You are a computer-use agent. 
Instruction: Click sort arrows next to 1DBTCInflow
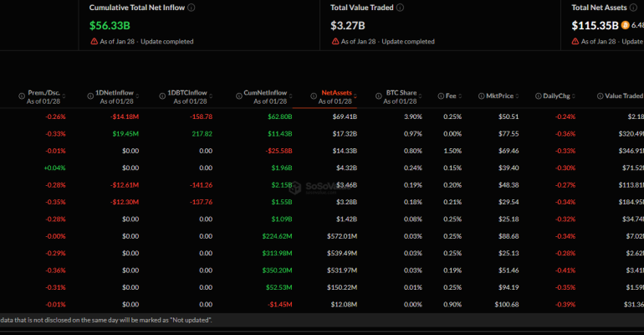pos(211,96)
